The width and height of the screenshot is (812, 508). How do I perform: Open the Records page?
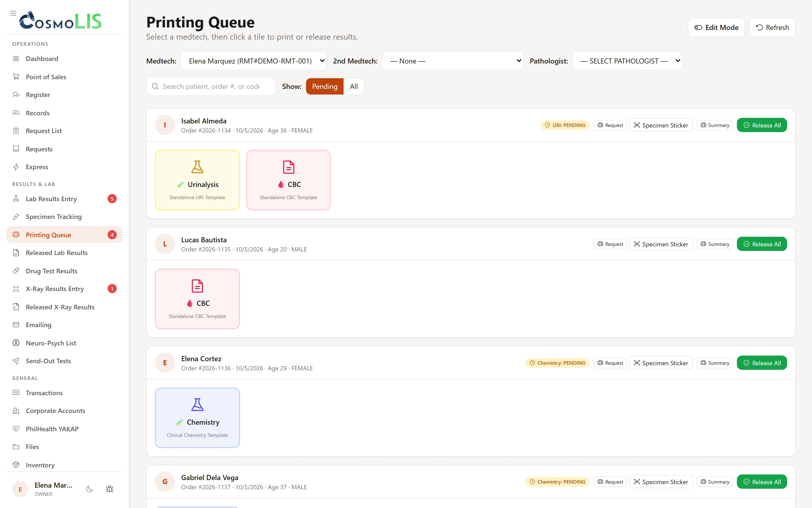pos(64,113)
